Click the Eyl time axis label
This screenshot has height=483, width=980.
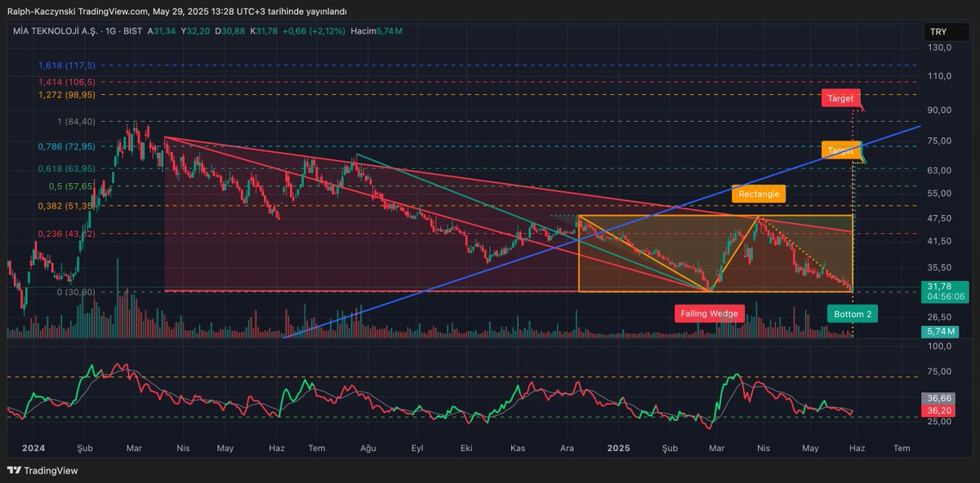(417, 449)
